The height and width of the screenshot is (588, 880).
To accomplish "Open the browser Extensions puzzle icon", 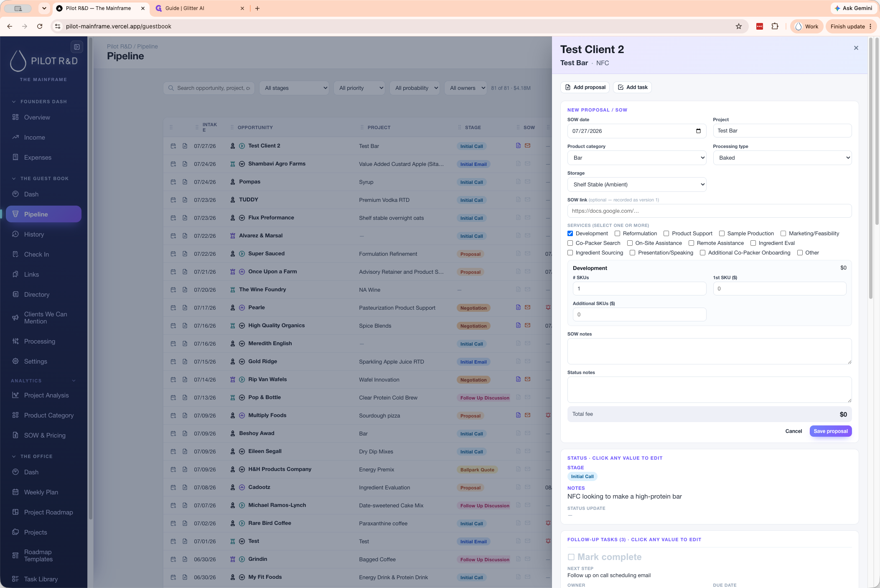I will point(775,26).
